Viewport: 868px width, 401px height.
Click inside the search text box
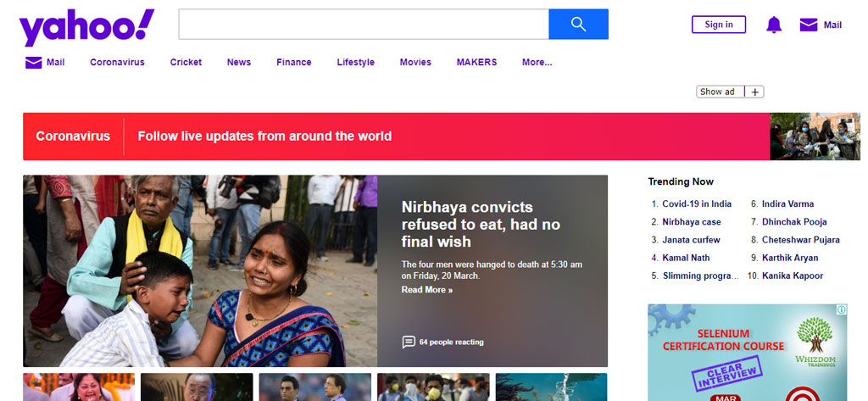tap(364, 25)
